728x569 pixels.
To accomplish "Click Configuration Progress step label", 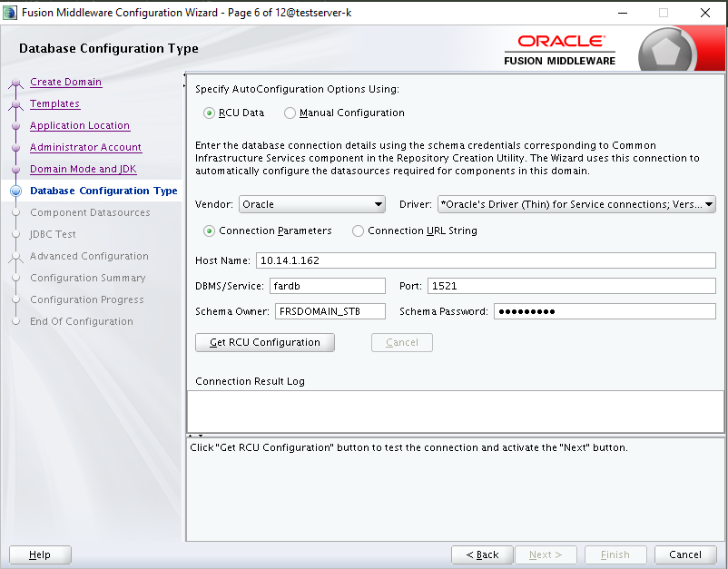I will [x=87, y=299].
